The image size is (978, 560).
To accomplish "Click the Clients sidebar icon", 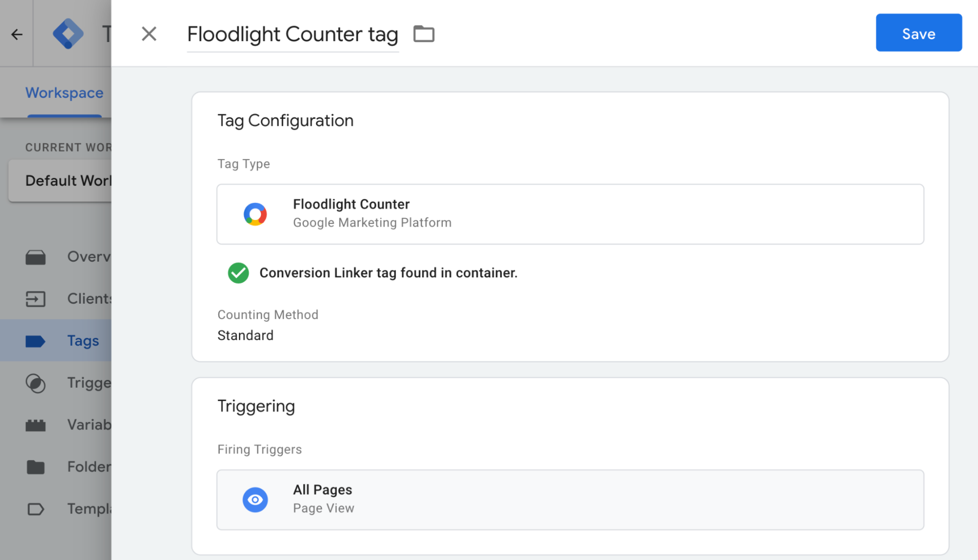I will [36, 299].
